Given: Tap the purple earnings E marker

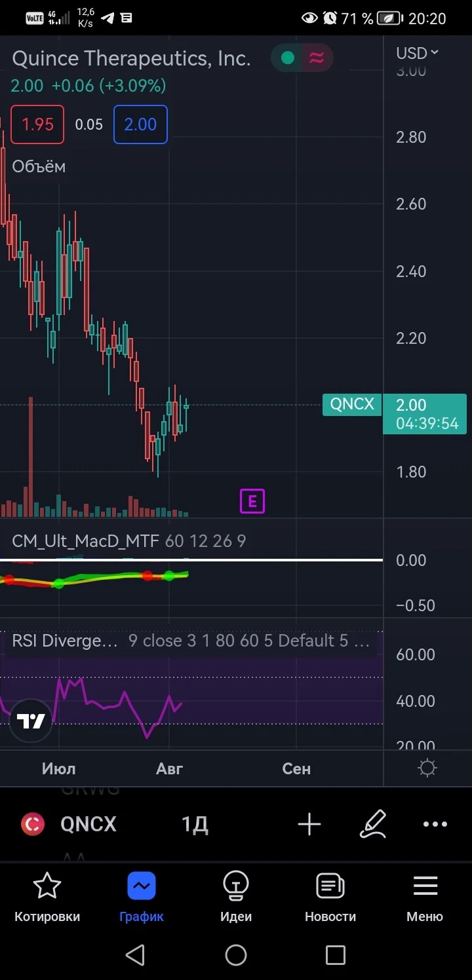Looking at the screenshot, I should click(252, 502).
